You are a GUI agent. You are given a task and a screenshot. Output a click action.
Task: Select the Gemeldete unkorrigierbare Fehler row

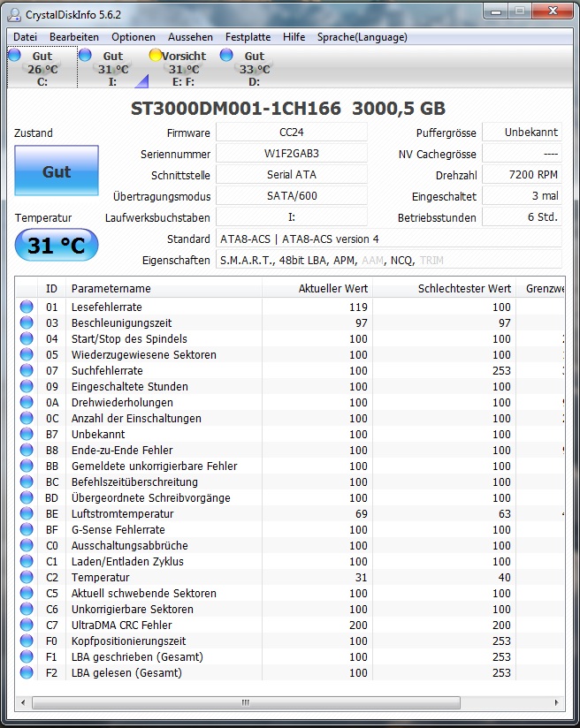point(290,466)
